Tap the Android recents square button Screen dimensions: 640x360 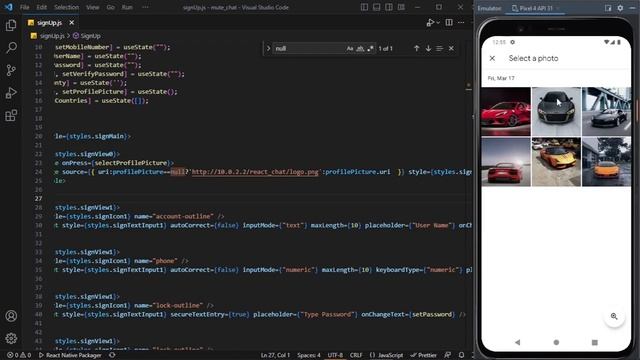coord(595,342)
